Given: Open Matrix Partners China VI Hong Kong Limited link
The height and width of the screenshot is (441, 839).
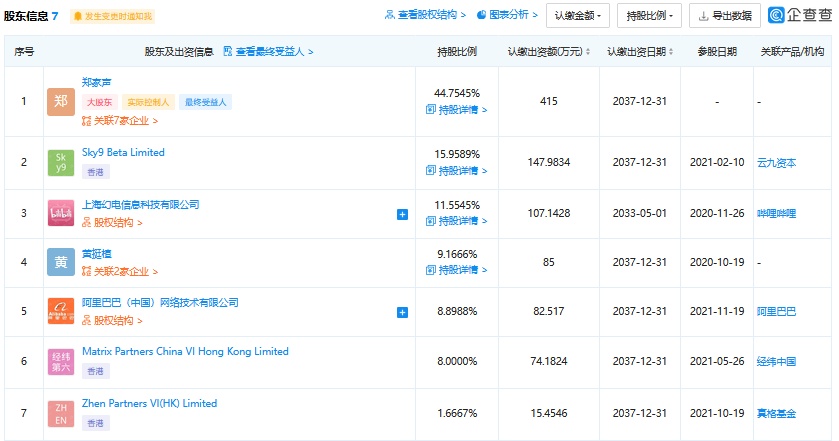Looking at the screenshot, I should (185, 352).
